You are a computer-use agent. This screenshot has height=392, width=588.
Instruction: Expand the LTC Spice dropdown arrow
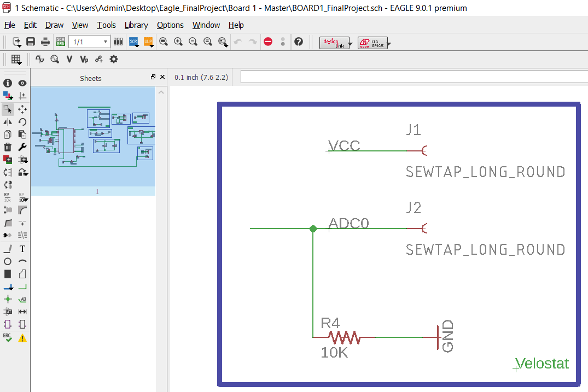click(389, 44)
